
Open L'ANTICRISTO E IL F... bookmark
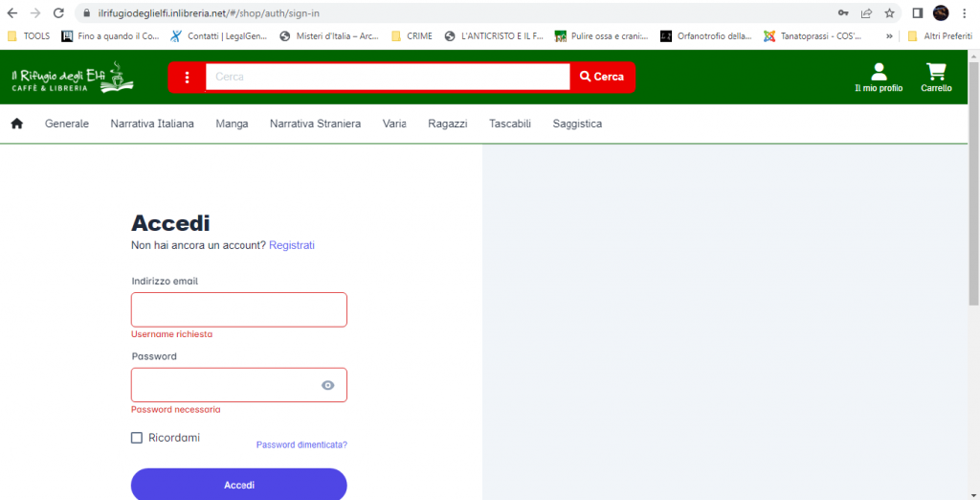494,36
